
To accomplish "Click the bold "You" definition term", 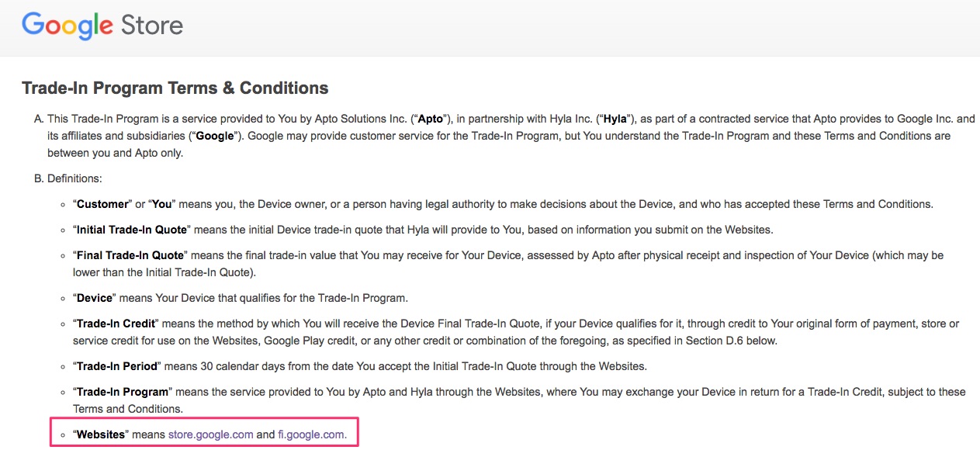I will coord(161,204).
